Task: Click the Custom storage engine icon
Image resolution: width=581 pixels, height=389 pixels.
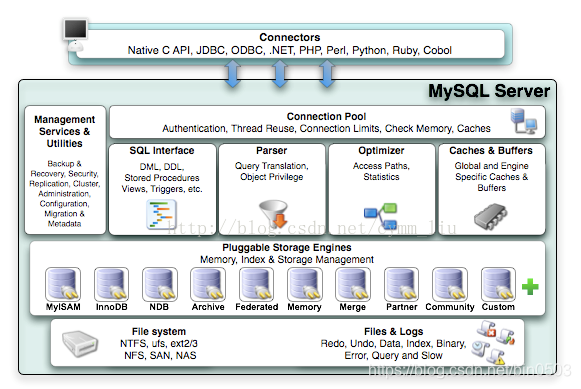Action: coord(498,284)
